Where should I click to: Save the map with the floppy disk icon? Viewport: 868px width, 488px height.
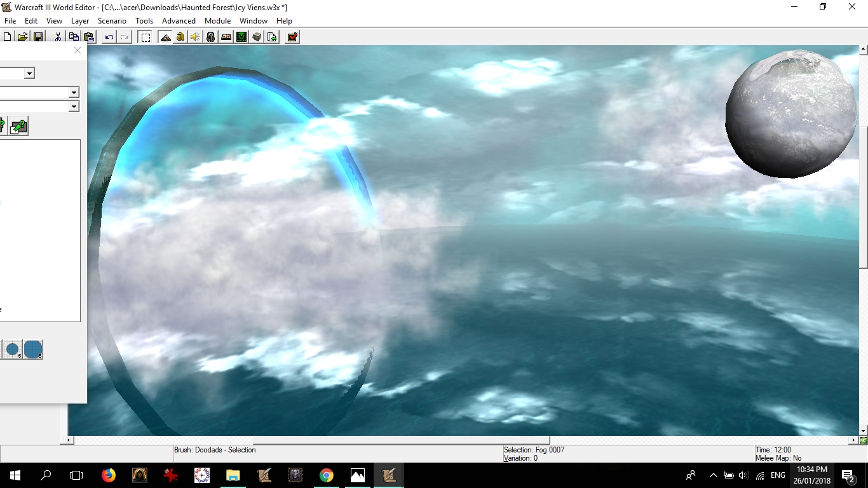coord(37,37)
